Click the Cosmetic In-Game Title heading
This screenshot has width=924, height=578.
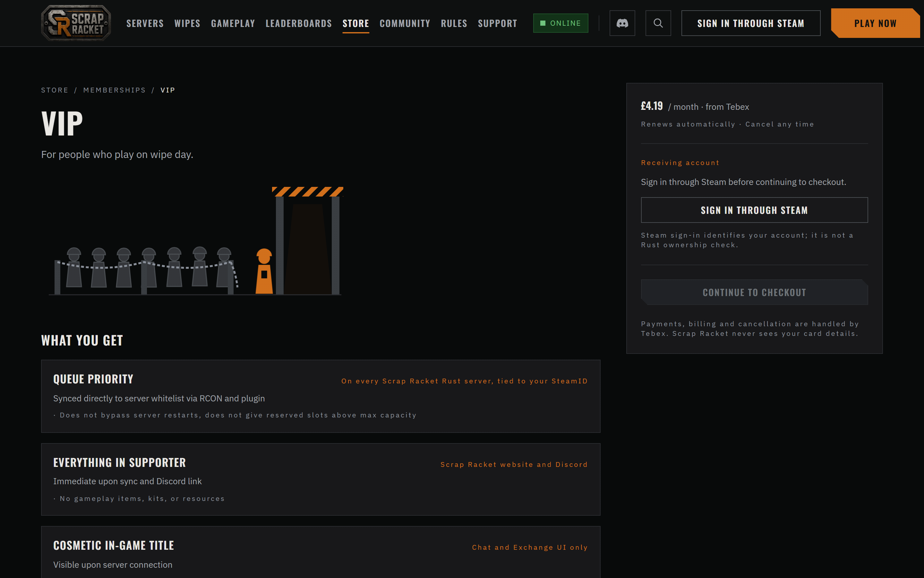click(x=113, y=546)
